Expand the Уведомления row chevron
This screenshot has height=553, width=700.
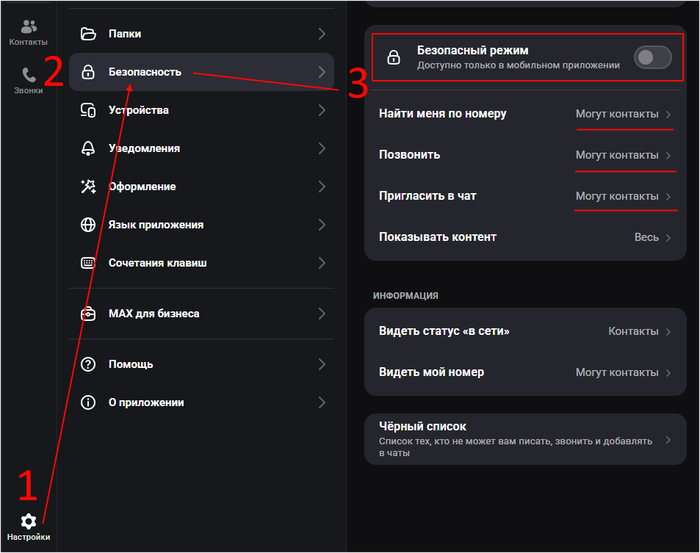321,148
